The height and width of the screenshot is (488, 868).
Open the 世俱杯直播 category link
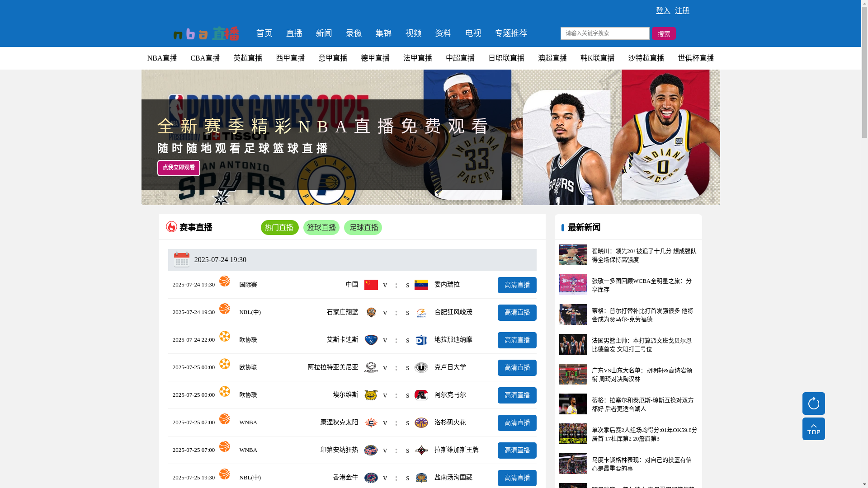click(696, 58)
